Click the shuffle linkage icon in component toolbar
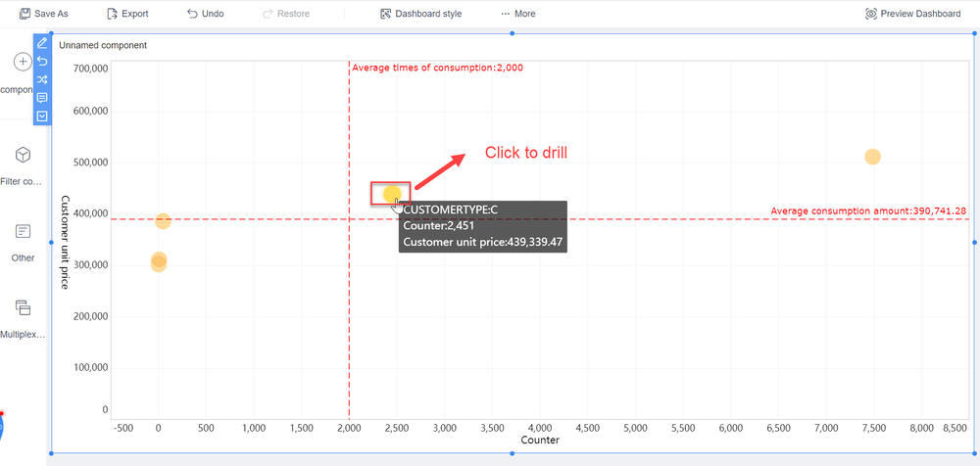 pos(42,79)
